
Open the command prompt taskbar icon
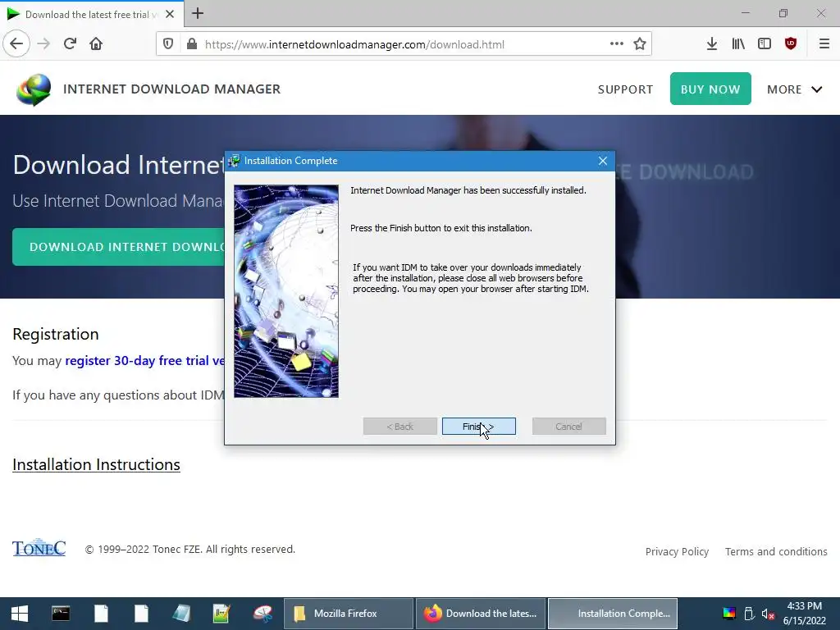point(61,614)
